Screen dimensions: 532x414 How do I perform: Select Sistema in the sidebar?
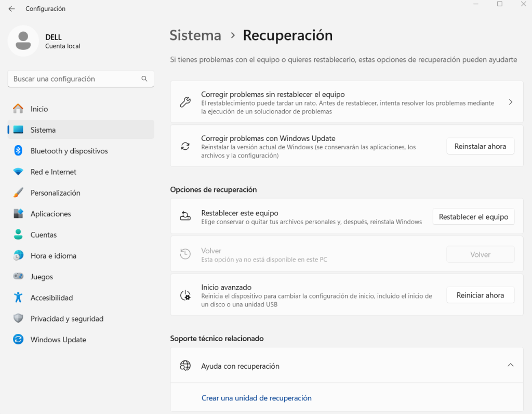pyautogui.click(x=81, y=130)
